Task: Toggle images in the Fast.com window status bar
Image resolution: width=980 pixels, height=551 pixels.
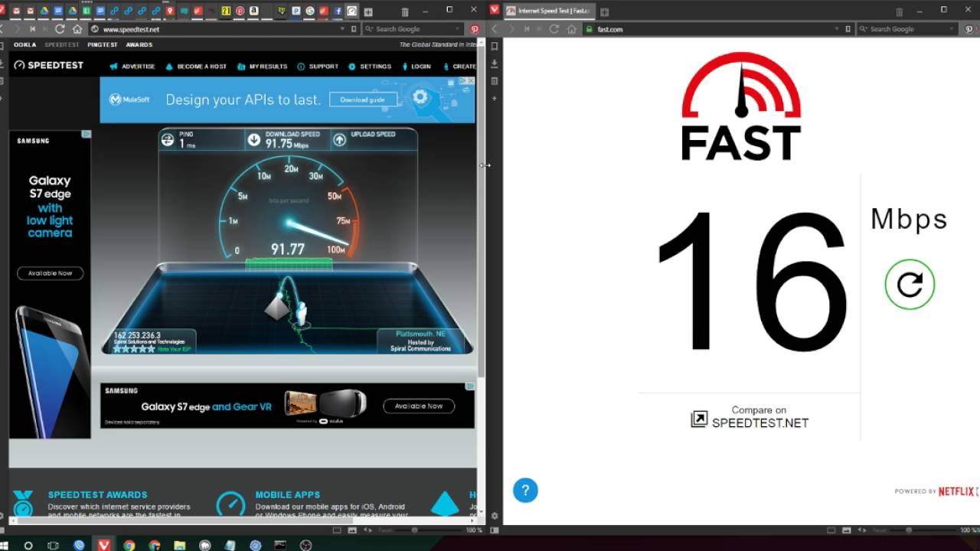Action: tap(846, 530)
